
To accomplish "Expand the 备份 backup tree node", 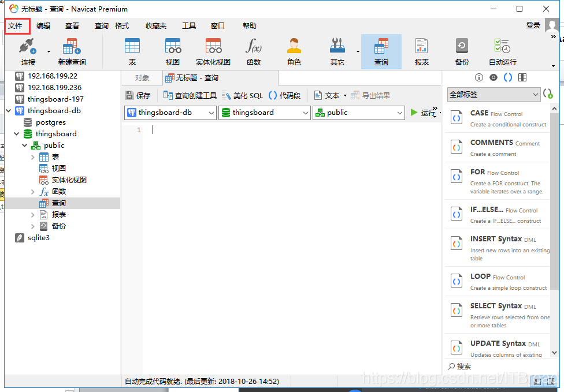I will point(32,226).
